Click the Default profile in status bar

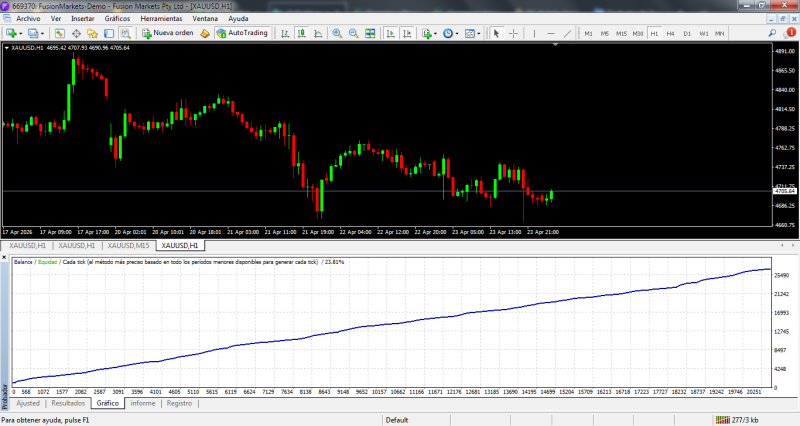click(397, 420)
